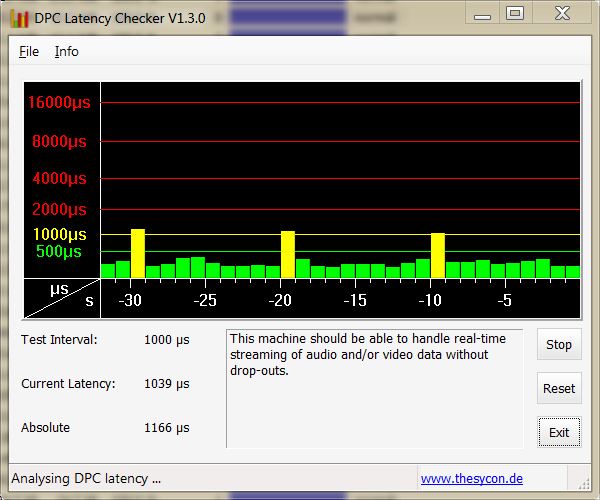Click the yellow latency bar at -10 s
600x500 pixels.
pos(438,255)
